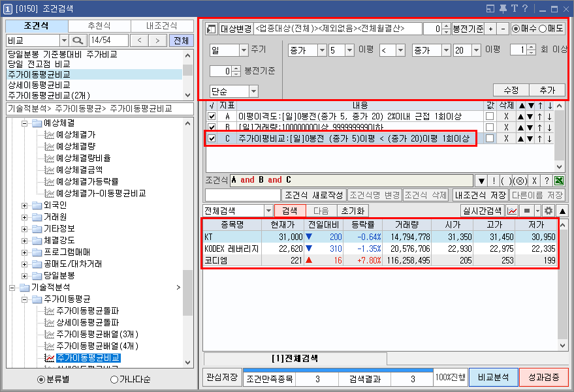Open the real-time search chart icon
Image resolution: width=574 pixels, height=392 pixels.
[x=513, y=210]
